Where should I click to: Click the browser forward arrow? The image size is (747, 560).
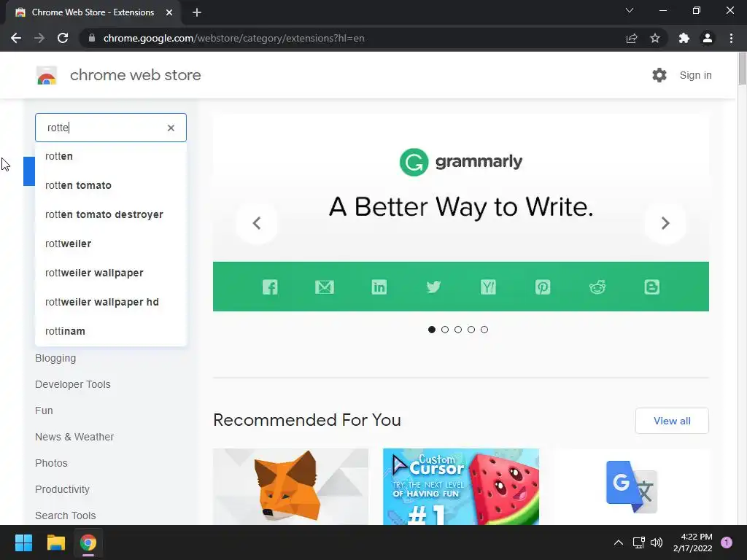[39, 38]
